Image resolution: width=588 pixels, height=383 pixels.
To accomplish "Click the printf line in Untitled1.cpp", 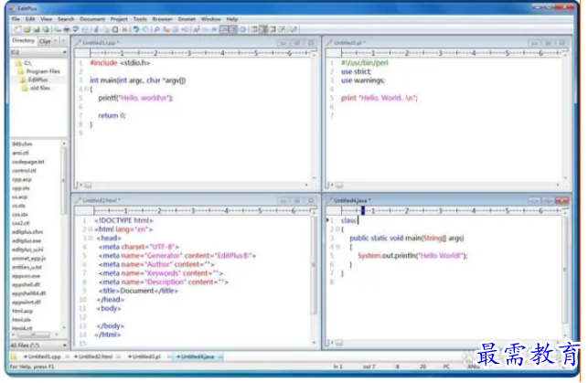I will [x=135, y=98].
